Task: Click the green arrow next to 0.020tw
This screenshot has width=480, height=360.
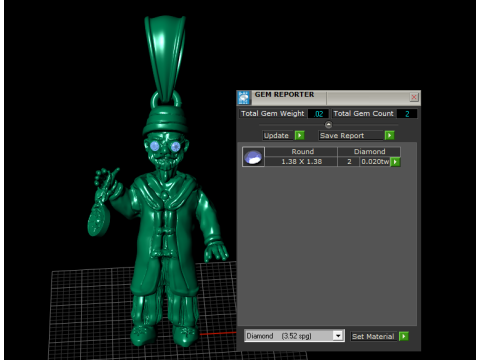Action: coord(395,162)
